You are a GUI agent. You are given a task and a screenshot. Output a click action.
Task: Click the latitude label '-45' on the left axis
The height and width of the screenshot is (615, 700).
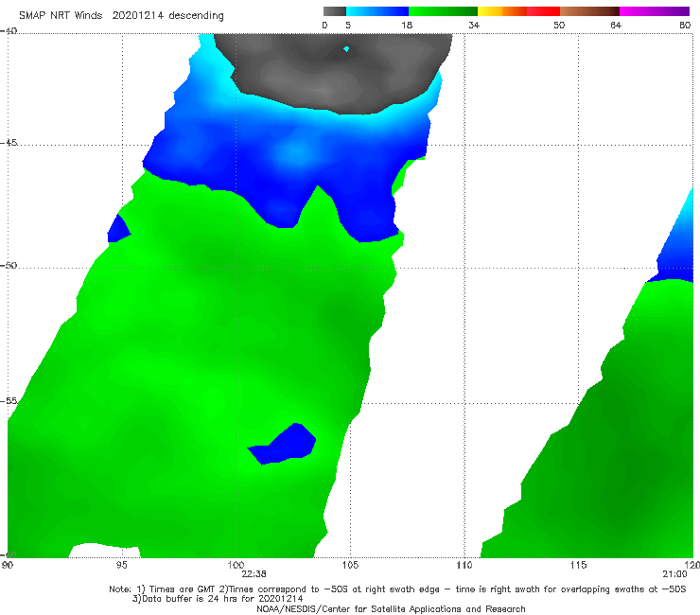9,143
